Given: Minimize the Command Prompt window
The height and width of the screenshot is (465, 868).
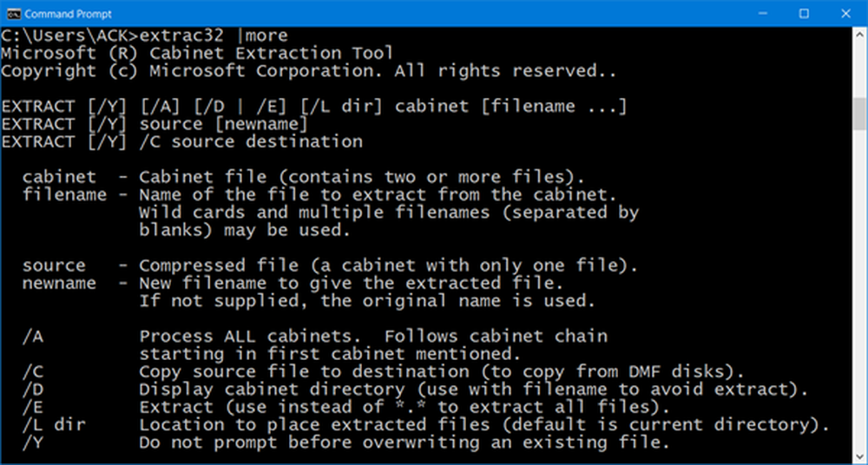Looking at the screenshot, I should (764, 14).
